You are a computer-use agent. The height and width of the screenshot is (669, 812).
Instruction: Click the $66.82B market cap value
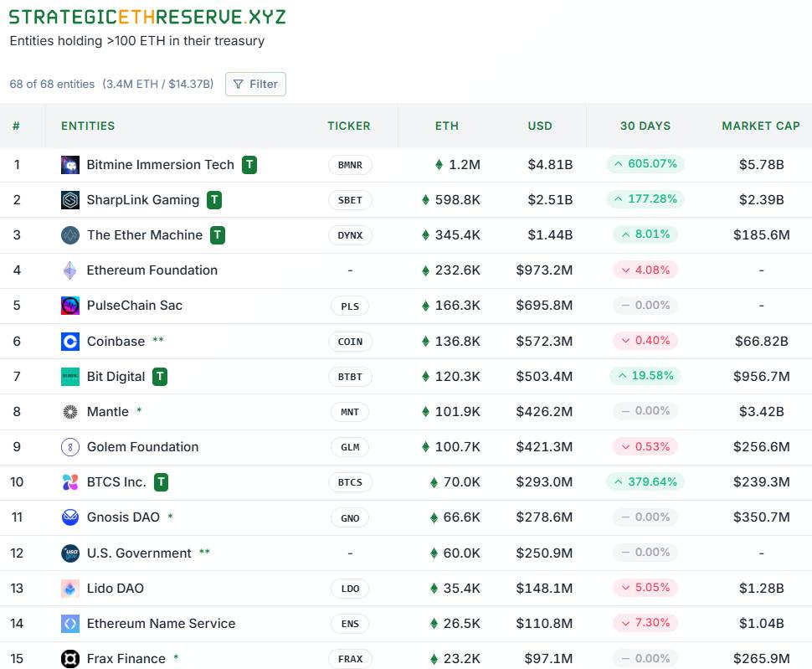761,342
